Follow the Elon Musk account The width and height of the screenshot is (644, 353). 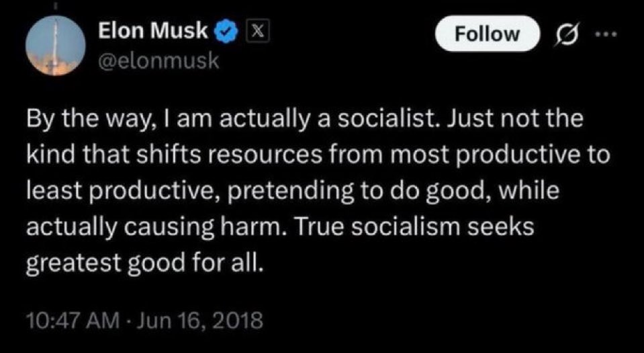point(487,34)
